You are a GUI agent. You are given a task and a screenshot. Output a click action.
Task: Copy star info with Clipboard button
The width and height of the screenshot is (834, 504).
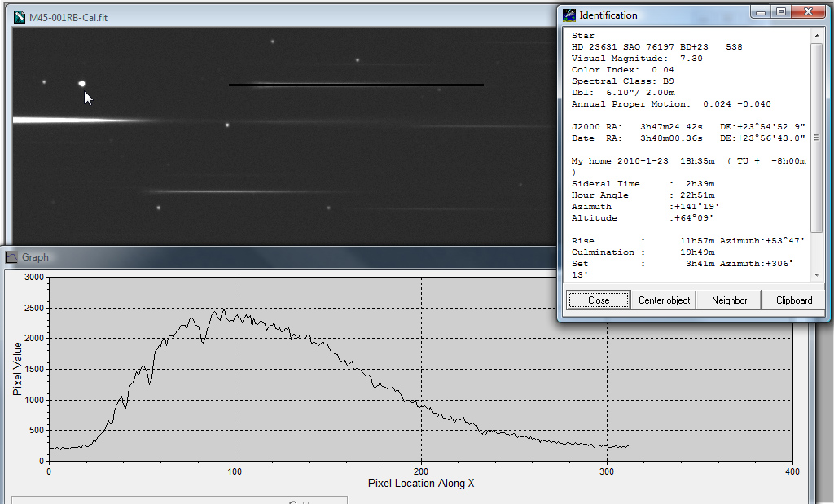point(793,300)
